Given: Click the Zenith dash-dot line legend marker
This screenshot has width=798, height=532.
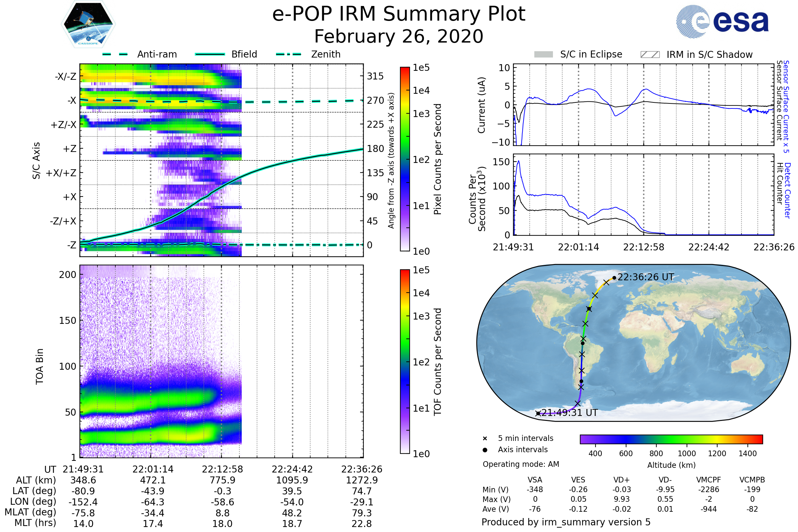Looking at the screenshot, I should click(x=288, y=54).
